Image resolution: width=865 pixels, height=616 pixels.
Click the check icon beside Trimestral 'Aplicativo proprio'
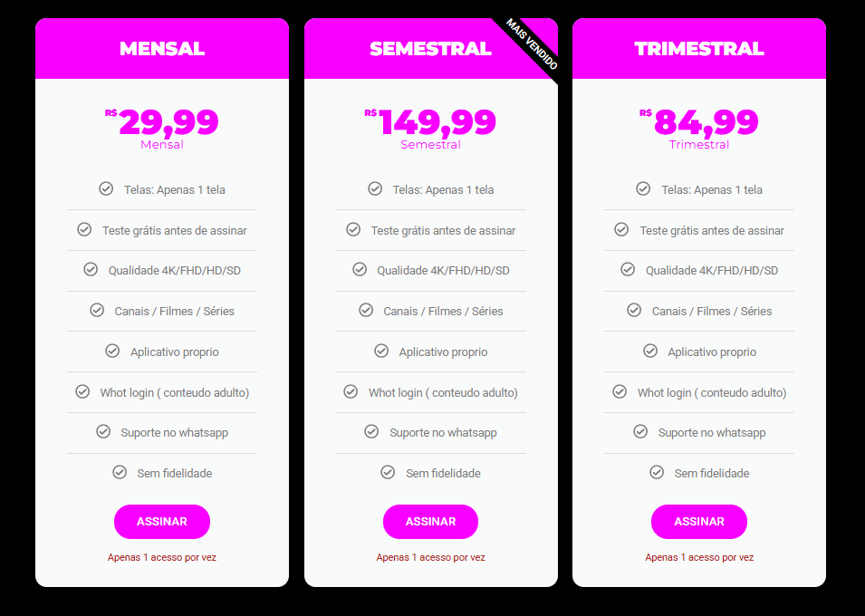(x=650, y=351)
